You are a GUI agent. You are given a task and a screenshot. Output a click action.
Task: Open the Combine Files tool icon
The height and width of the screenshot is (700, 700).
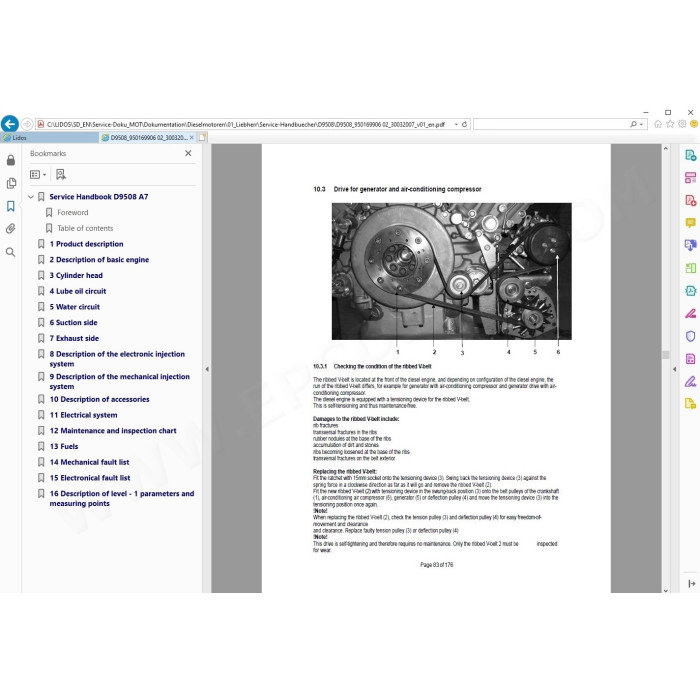pyautogui.click(x=691, y=245)
